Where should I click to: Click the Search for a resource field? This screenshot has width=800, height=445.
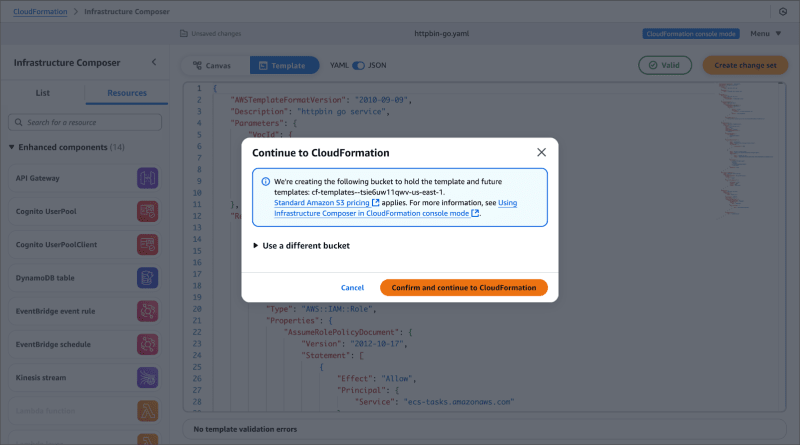point(85,122)
